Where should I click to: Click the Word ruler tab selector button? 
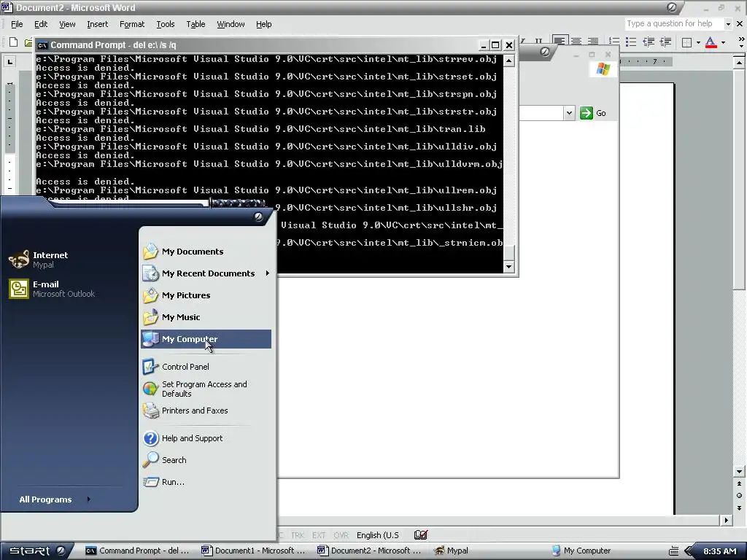click(x=10, y=61)
